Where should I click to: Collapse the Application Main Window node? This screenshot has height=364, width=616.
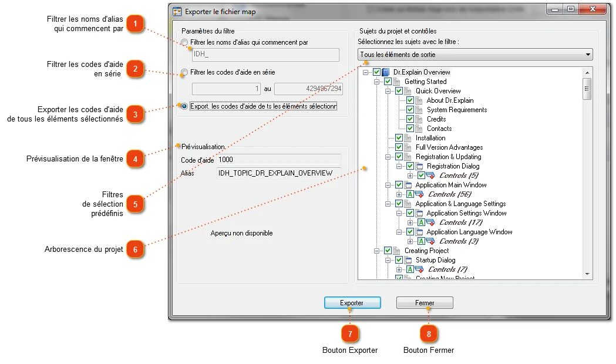(388, 185)
